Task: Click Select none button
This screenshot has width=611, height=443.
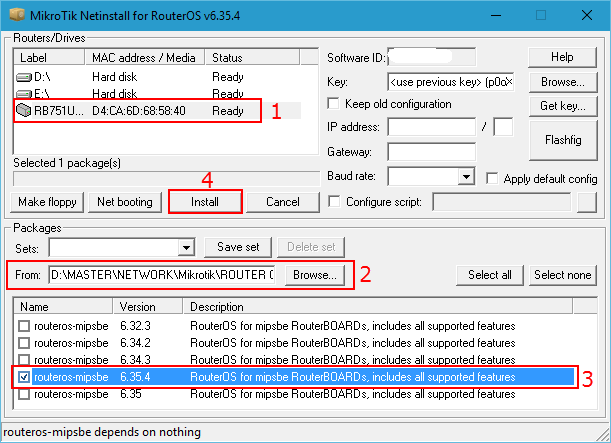Action: (563, 275)
